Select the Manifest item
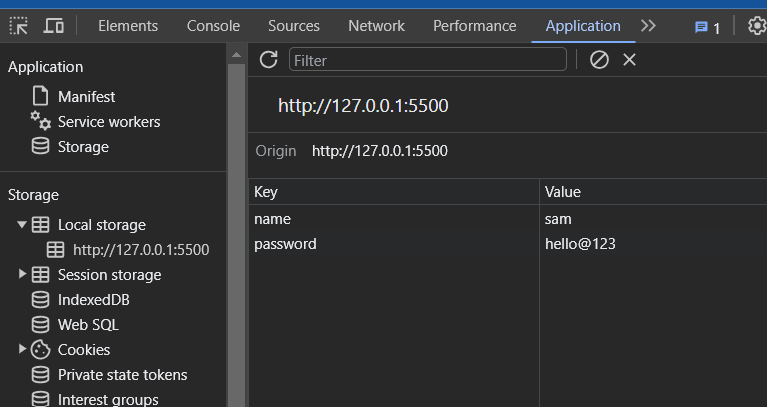The width and height of the screenshot is (767, 407). (86, 97)
